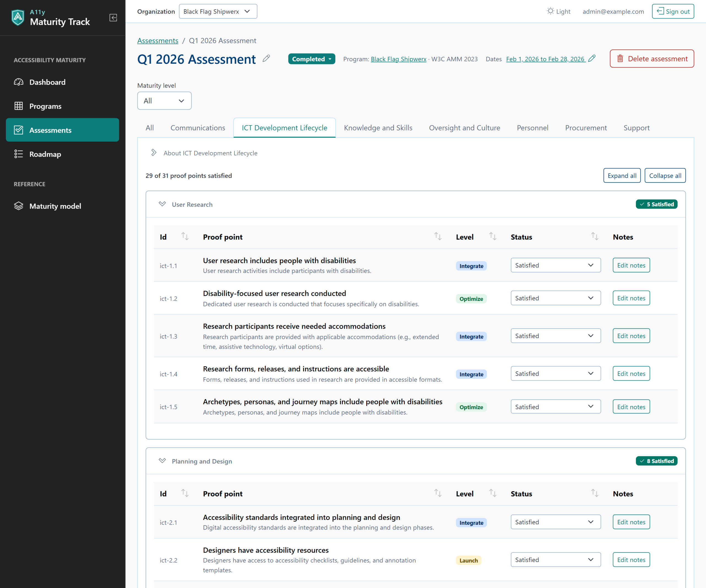Image resolution: width=706 pixels, height=588 pixels.
Task: Click the A11y Maturity Track shield logo
Action: [18, 18]
